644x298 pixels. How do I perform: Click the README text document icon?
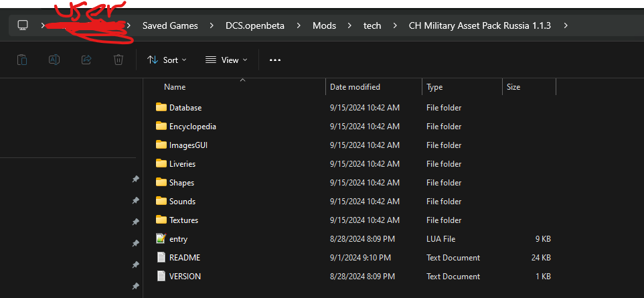coord(161,257)
